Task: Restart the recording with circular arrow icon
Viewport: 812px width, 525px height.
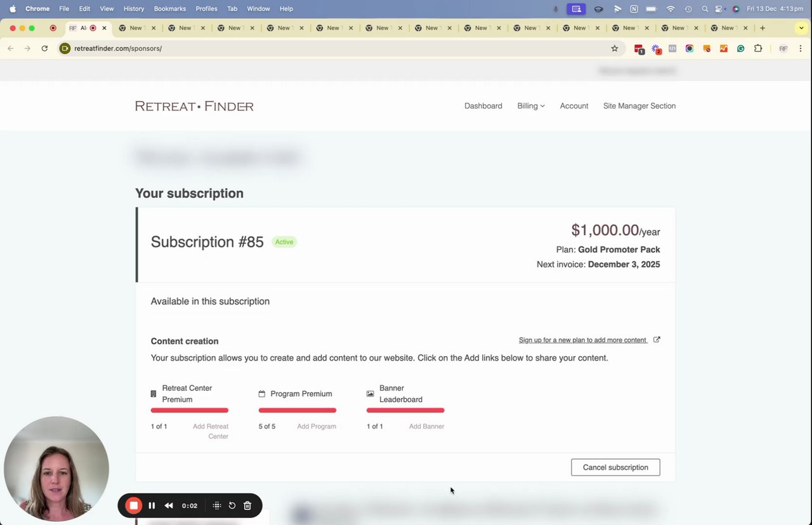Action: 232,505
